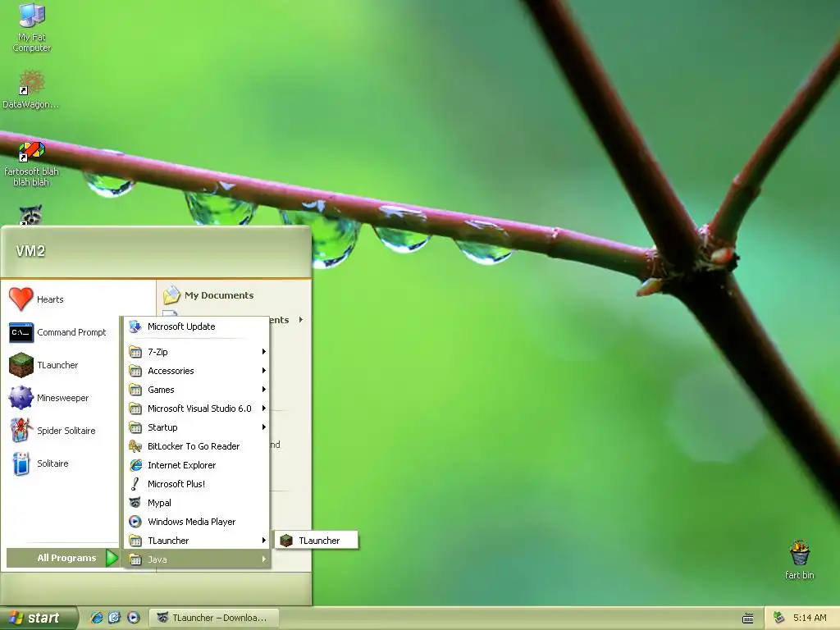The height and width of the screenshot is (630, 840).
Task: Click the Minesweeper mine icon
Action: coord(21,398)
